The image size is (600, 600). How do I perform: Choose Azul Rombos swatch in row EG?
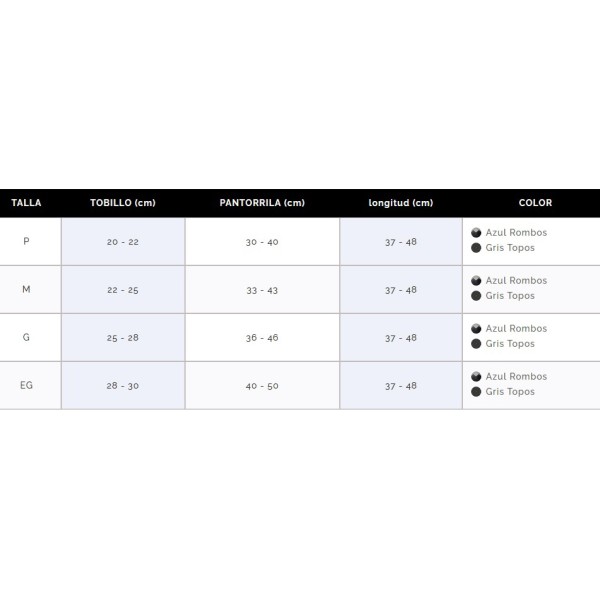476,377
